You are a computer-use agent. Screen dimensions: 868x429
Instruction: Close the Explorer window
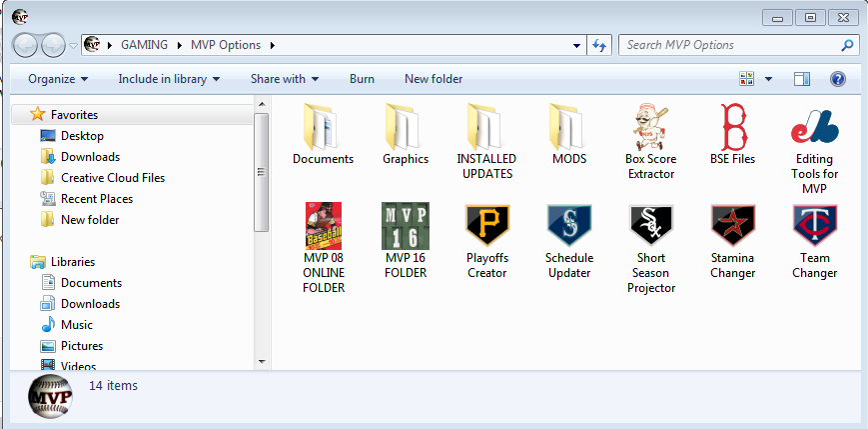pyautogui.click(x=843, y=18)
